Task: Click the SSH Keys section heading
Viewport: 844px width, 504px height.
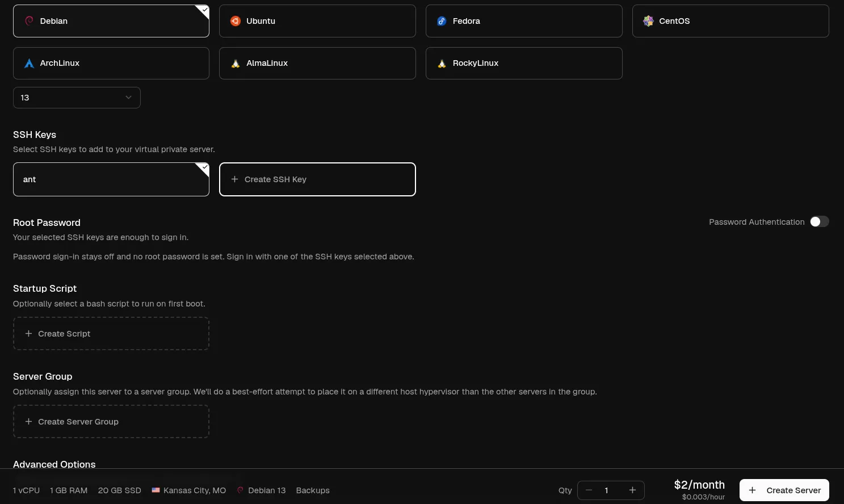Action: click(x=35, y=135)
